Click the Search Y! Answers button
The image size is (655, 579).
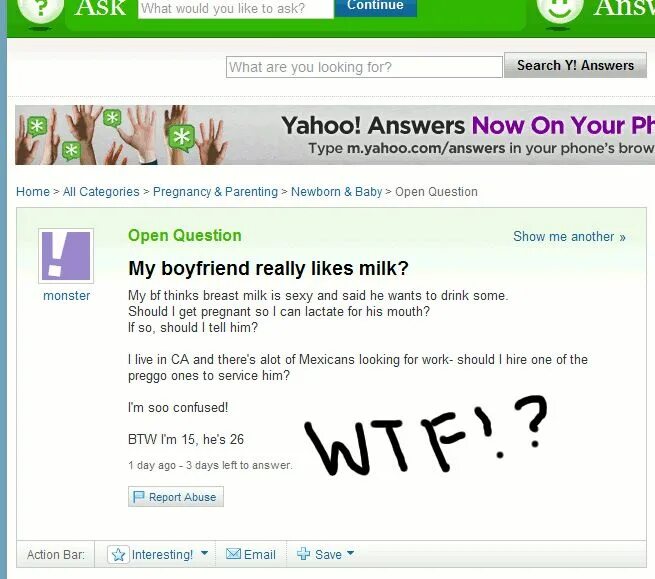[x=575, y=65]
